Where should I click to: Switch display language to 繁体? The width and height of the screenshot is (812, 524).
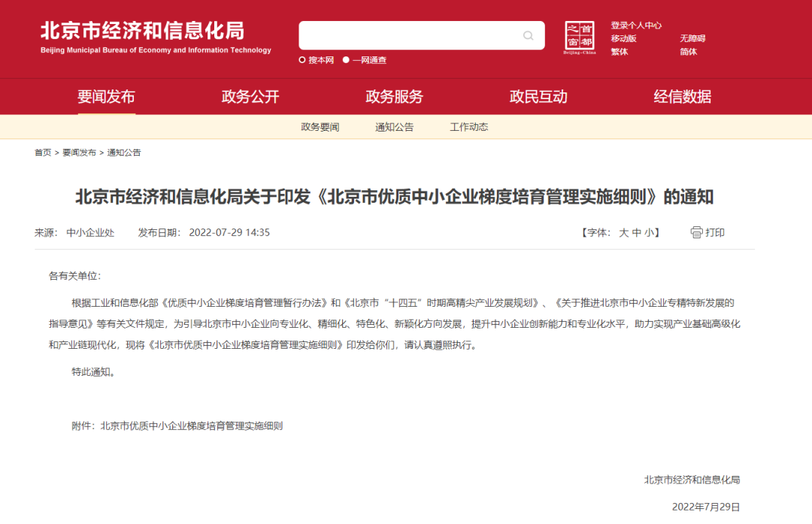[618, 52]
